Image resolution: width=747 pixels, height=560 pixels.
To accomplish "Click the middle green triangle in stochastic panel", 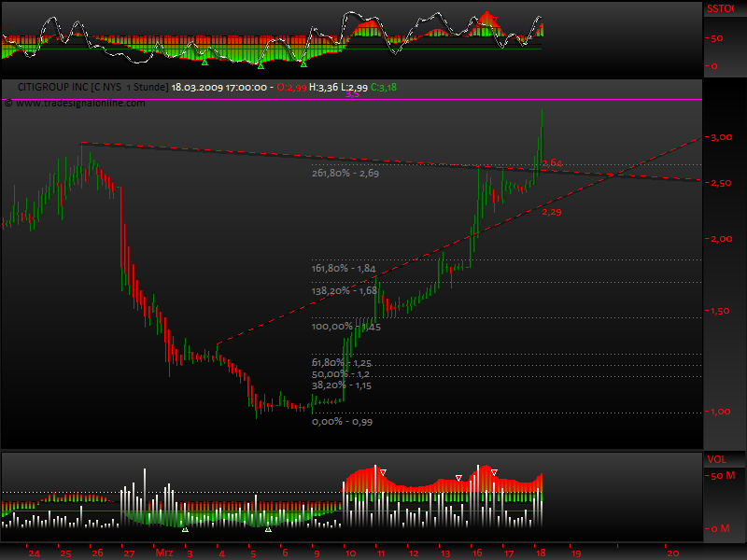I will point(261,66).
